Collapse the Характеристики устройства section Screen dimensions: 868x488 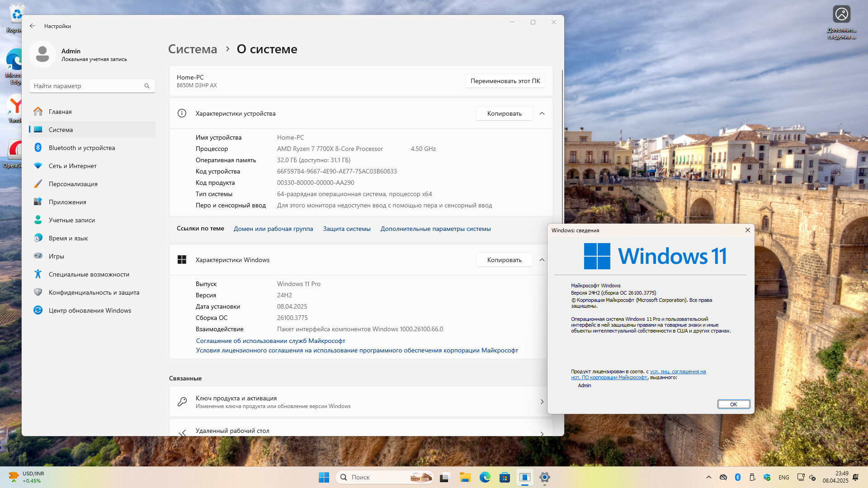[x=542, y=113]
